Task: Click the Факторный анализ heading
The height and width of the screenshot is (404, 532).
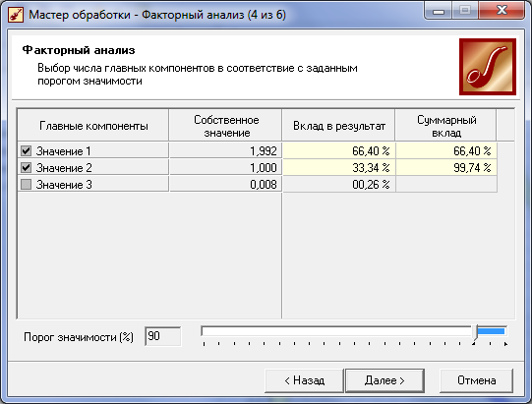Action: coord(79,50)
